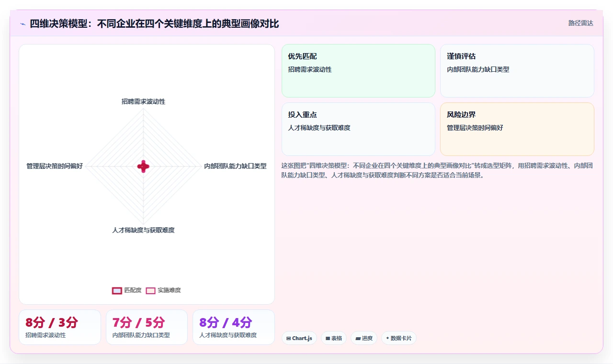
Task: Click the 7分 / 5分 score card
Action: (147, 327)
